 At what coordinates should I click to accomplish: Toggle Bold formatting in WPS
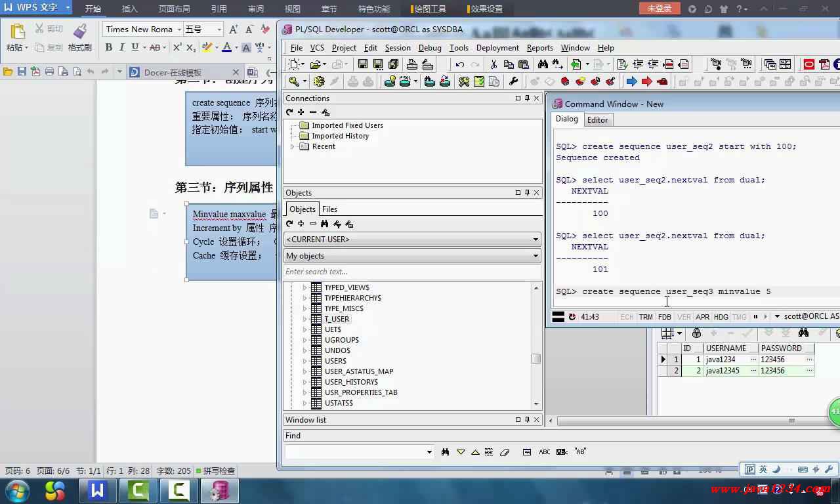109,47
